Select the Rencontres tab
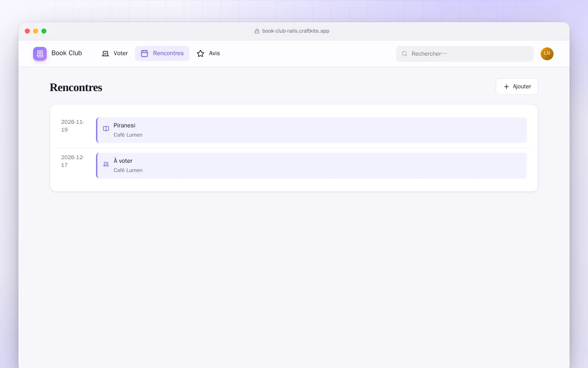588x368 pixels. coord(162,53)
